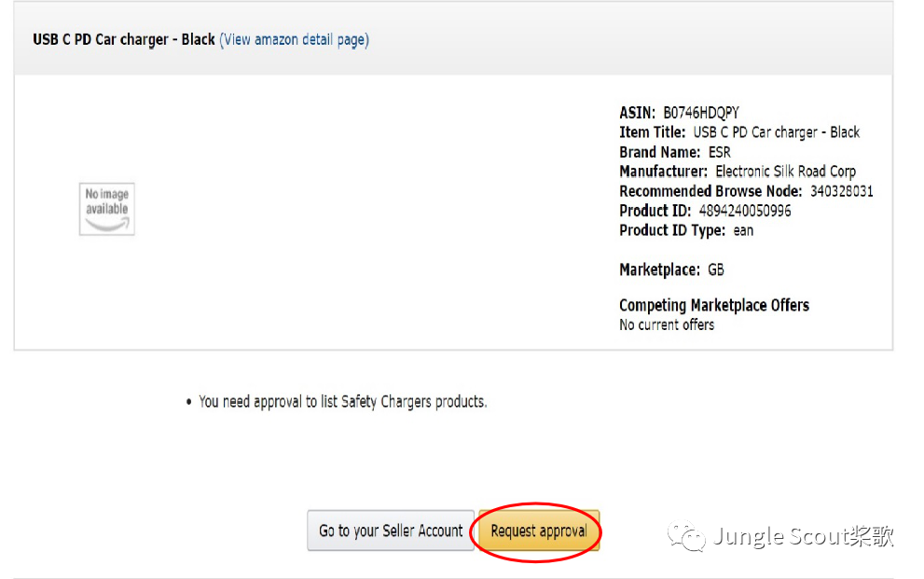This screenshot has height=579, width=924.
Task: Click the No current offers text
Action: [x=667, y=324]
